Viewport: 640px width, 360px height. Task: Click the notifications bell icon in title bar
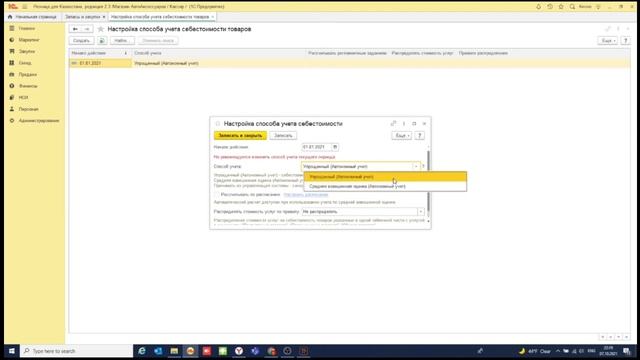(538, 7)
